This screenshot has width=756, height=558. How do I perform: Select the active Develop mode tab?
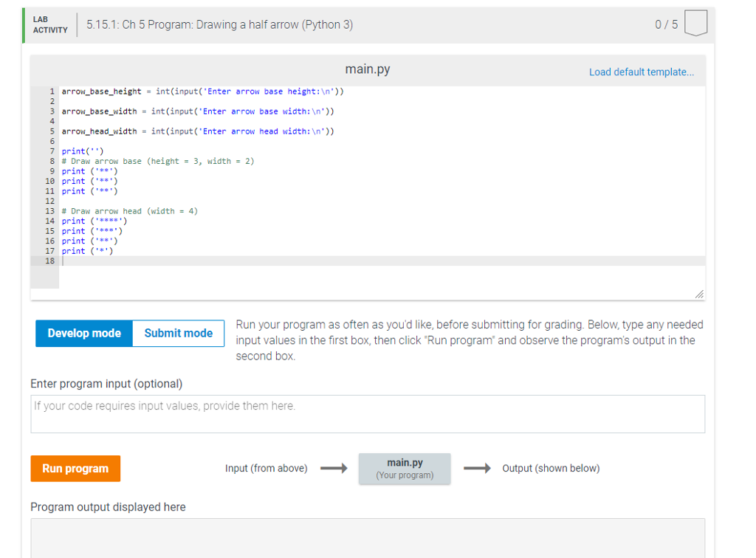pos(83,333)
